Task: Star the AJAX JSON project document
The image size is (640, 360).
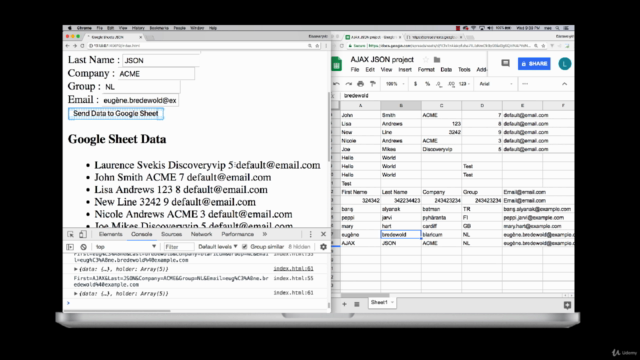Action: click(426, 60)
